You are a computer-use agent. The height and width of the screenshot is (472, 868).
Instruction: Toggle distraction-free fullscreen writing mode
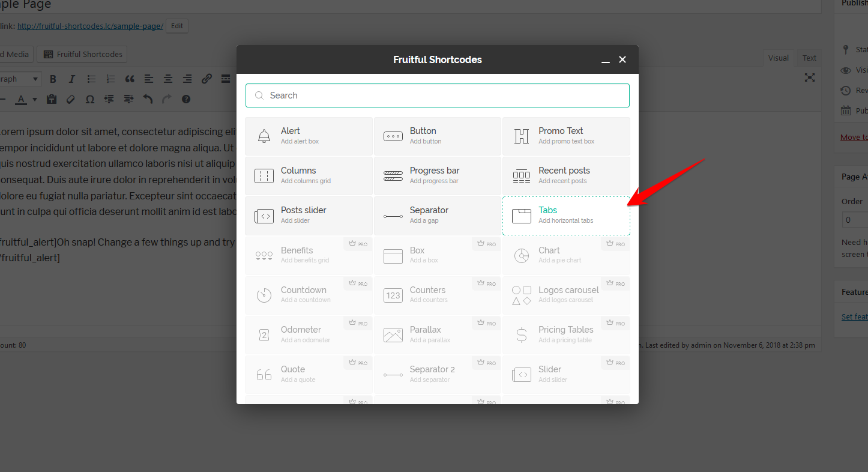pos(810,77)
